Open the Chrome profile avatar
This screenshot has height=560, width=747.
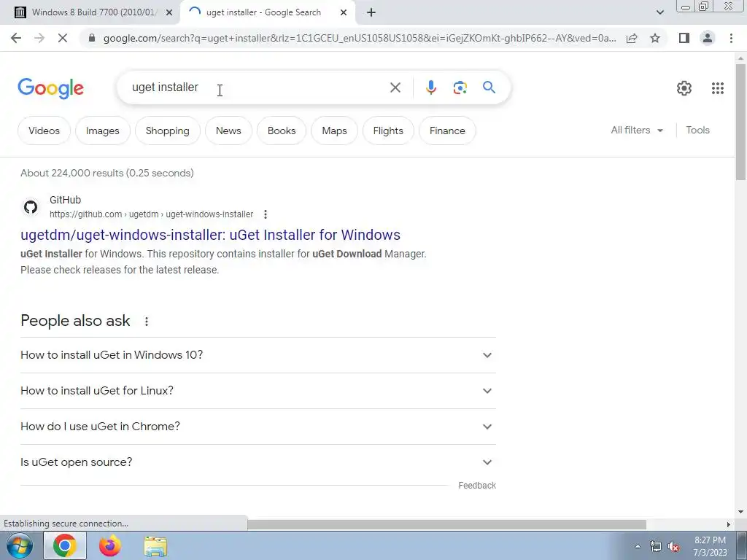coord(708,38)
